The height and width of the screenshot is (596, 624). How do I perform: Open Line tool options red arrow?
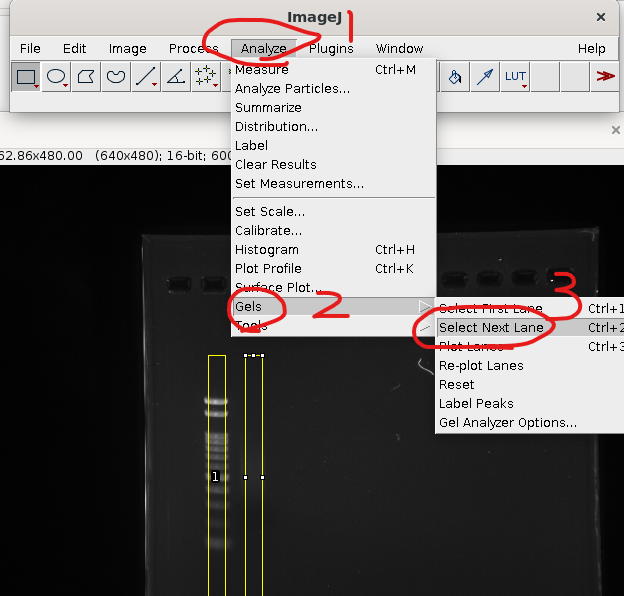(154, 85)
